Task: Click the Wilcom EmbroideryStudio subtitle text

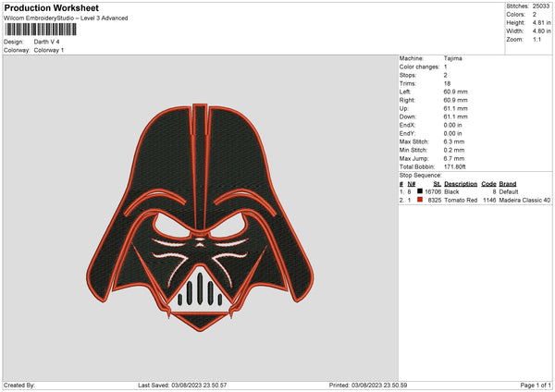Action: (66, 18)
